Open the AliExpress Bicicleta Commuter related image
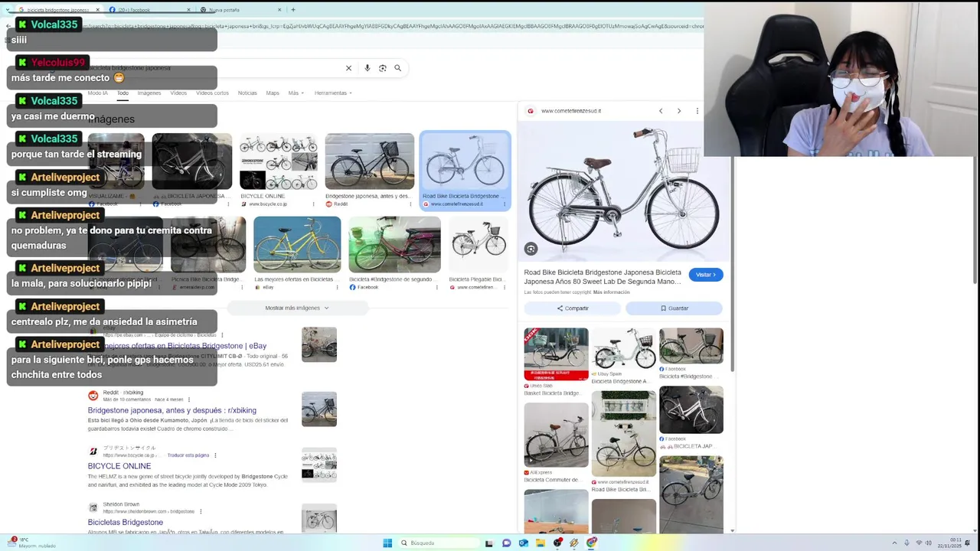This screenshot has height=551, width=980. pyautogui.click(x=556, y=435)
